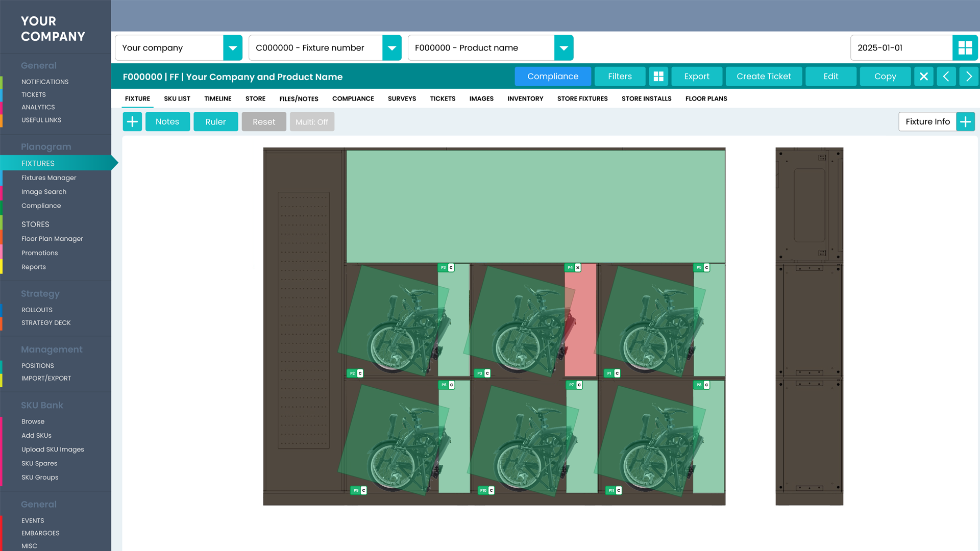The width and height of the screenshot is (980, 551).
Task: Activate the Ruler tool
Action: pyautogui.click(x=215, y=121)
